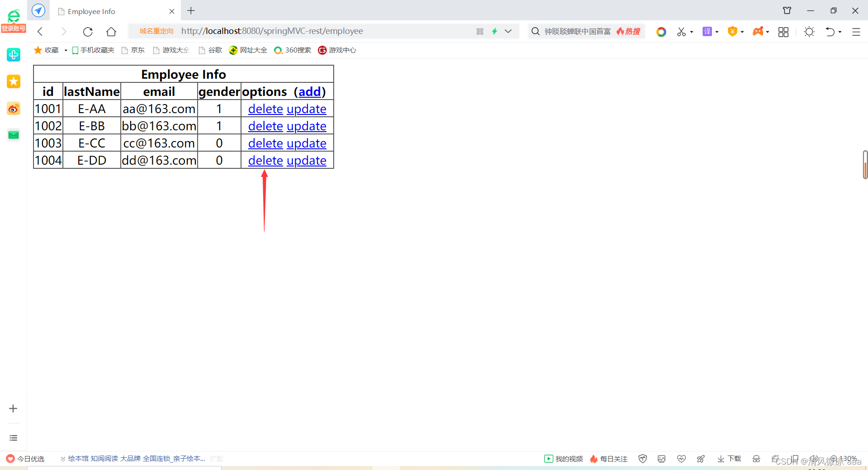Click the QR code icon in address bar
Screen dimensions: 868x470
(480, 31)
